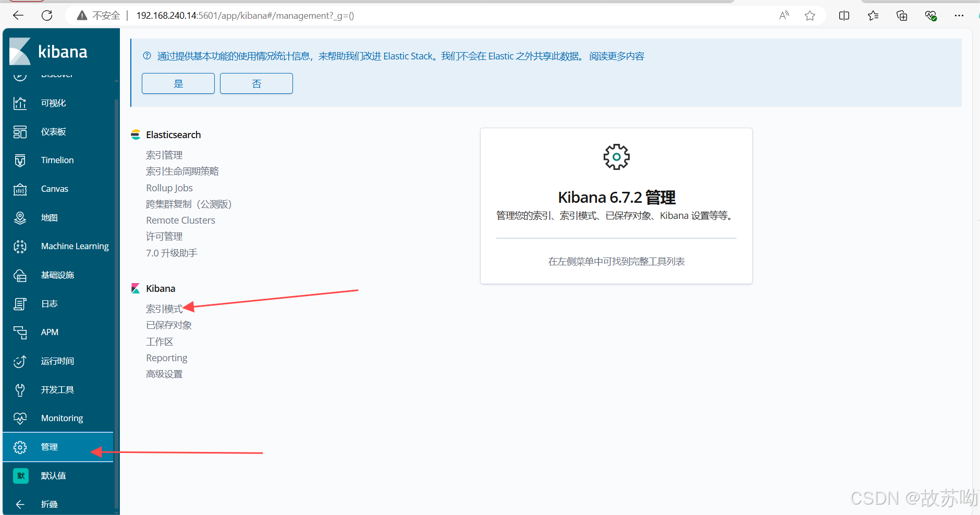Click the 折叠 collapse label

(x=50, y=505)
